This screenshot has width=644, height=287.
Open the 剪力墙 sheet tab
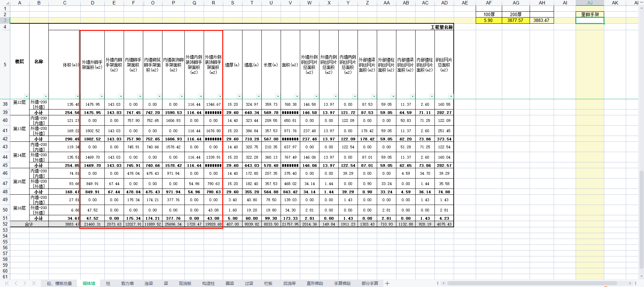tap(127, 283)
